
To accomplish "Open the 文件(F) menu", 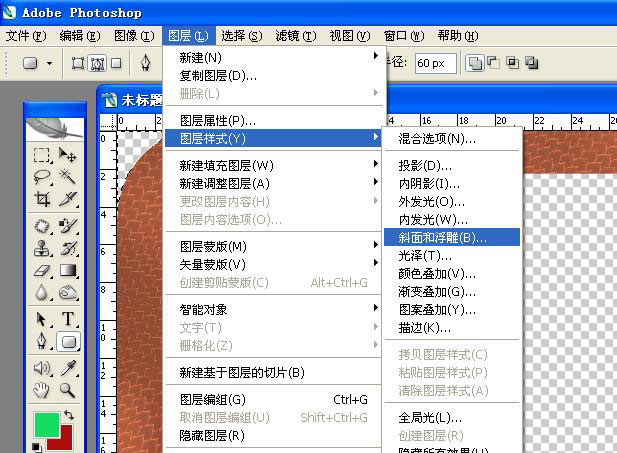I will (x=26, y=36).
